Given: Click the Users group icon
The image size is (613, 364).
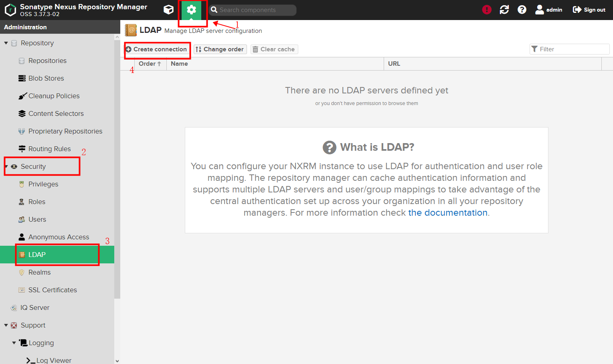Looking at the screenshot, I should pyautogui.click(x=22, y=219).
